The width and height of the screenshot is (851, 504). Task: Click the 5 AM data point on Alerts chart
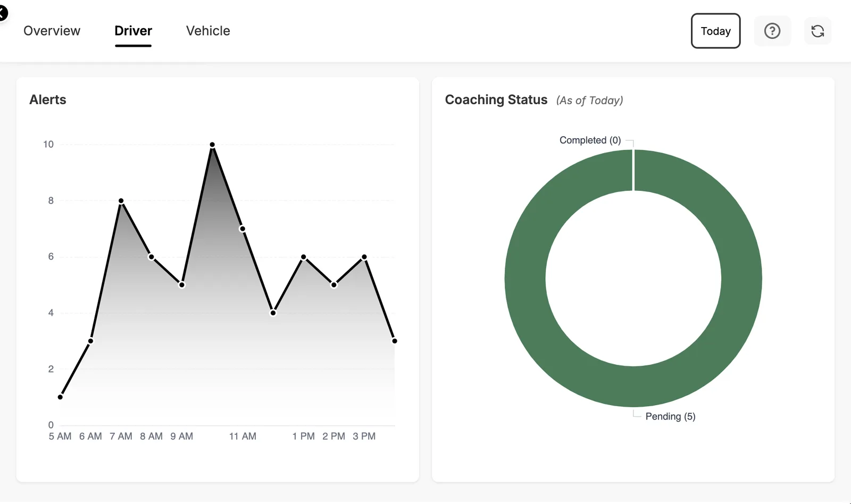pyautogui.click(x=60, y=397)
